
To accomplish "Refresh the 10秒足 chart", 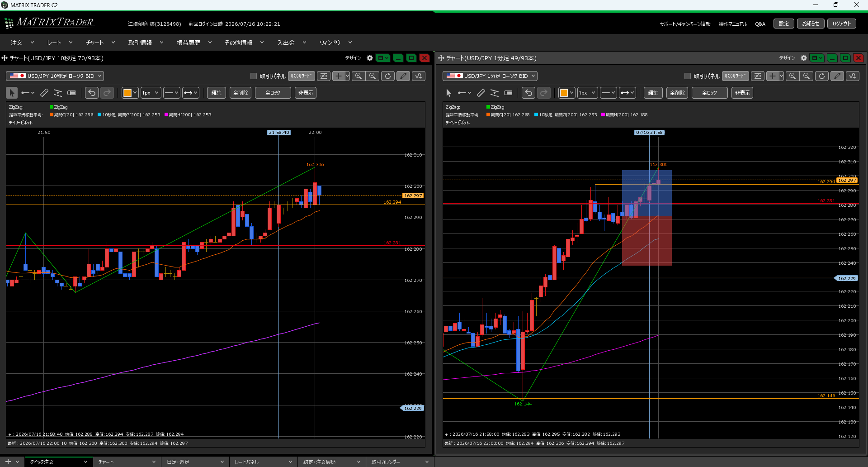I will (388, 76).
